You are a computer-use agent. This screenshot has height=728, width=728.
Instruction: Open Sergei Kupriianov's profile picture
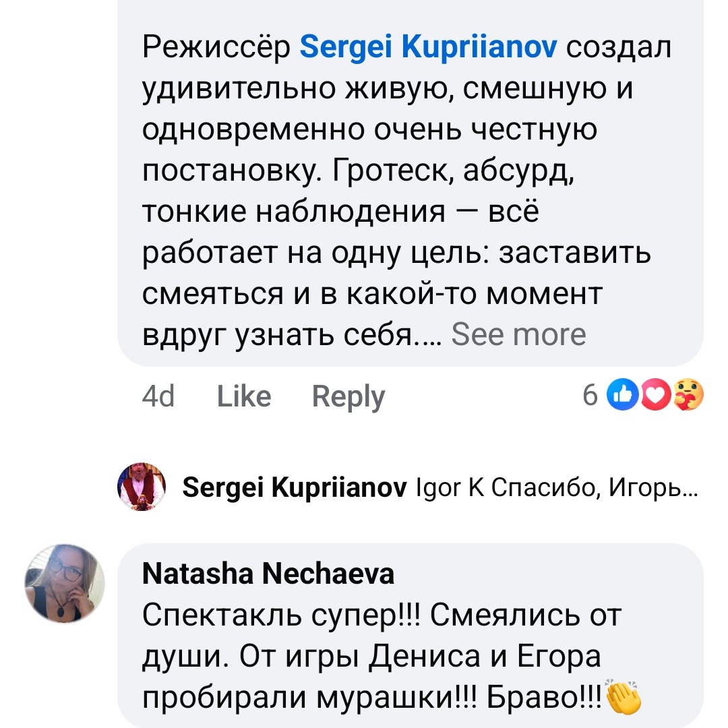[142, 486]
